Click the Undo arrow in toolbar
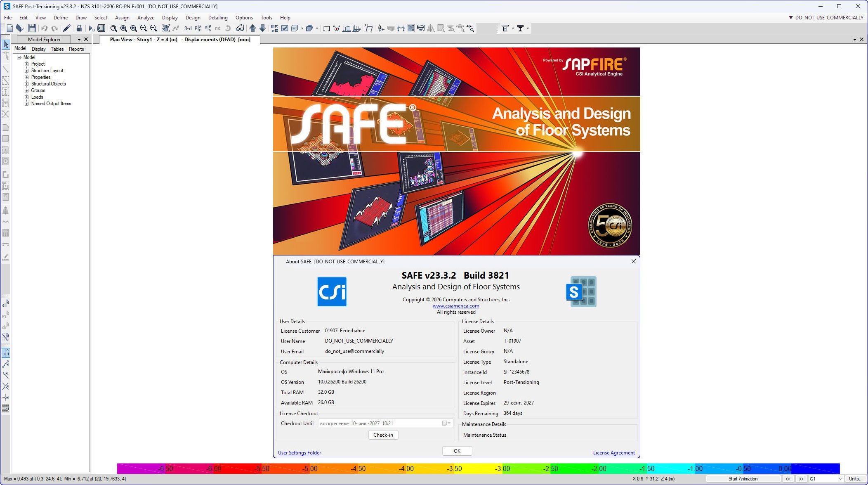The image size is (868, 485). click(x=44, y=28)
